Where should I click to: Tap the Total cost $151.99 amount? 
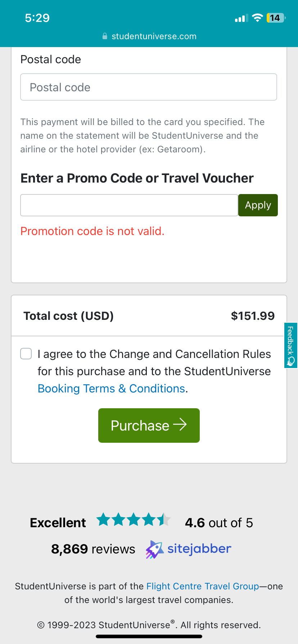(253, 316)
